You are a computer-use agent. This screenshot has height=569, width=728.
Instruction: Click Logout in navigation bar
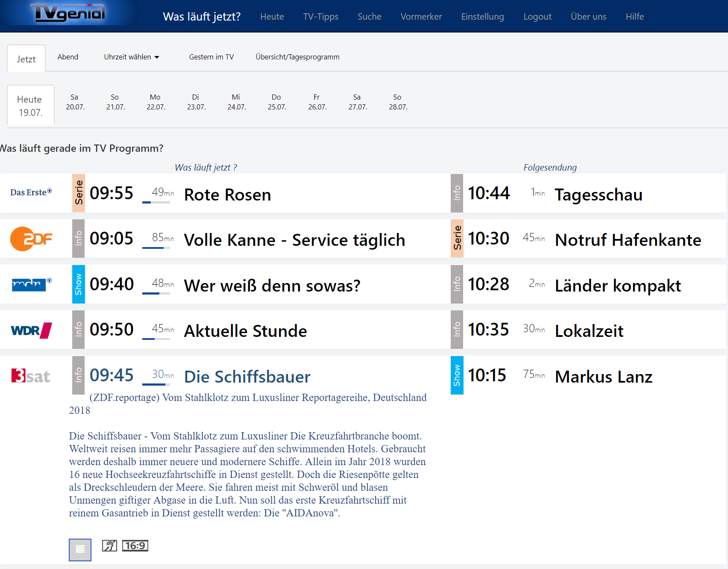(x=537, y=17)
